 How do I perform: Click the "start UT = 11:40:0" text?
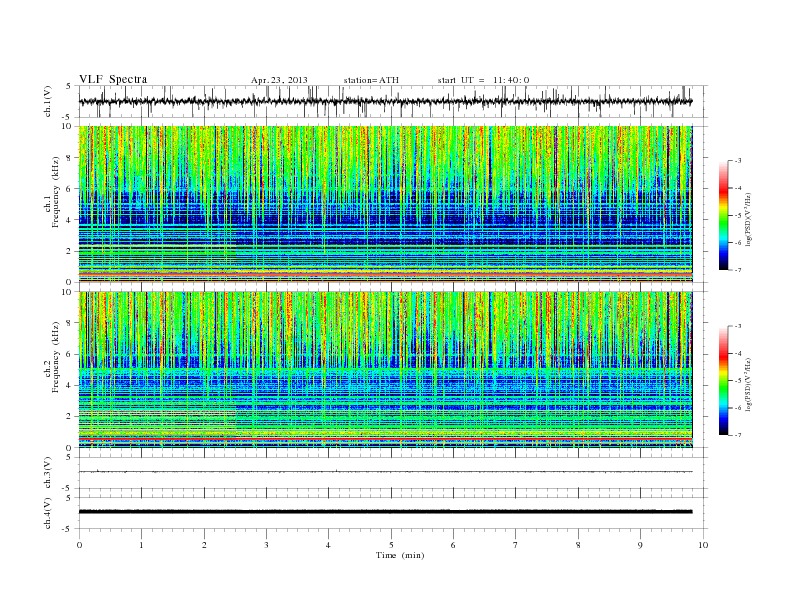pos(483,80)
